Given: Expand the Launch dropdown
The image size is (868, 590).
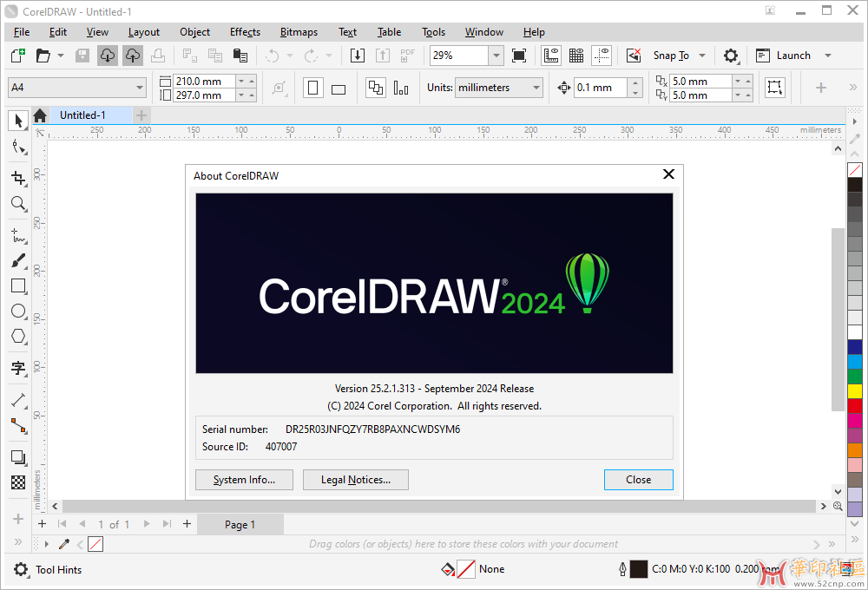Looking at the screenshot, I should tap(827, 56).
